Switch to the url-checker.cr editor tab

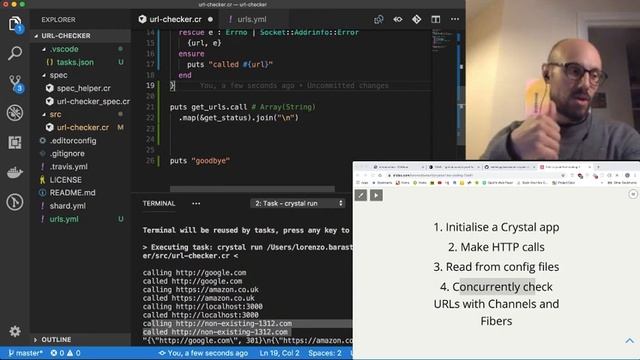pyautogui.click(x=176, y=19)
